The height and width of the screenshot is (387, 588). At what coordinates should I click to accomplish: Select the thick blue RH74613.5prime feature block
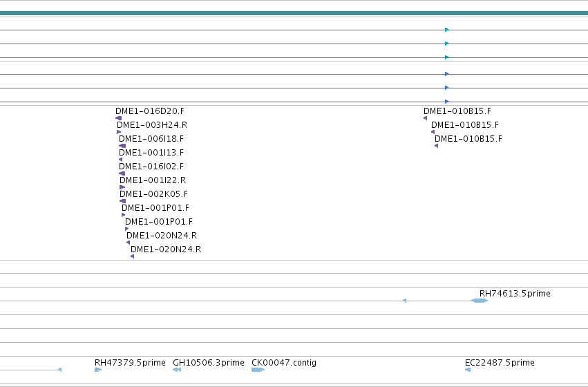[480, 301]
